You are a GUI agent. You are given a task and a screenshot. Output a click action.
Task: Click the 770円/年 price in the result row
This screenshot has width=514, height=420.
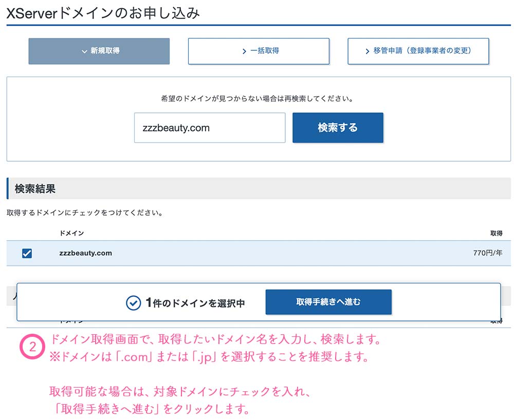pyautogui.click(x=487, y=253)
